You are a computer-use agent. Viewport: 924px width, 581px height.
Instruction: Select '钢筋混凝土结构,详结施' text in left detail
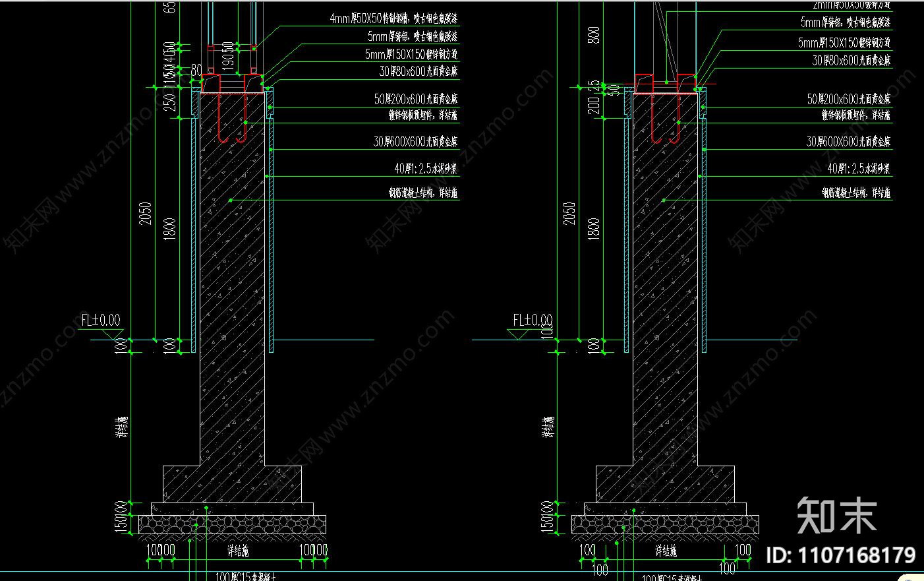click(x=422, y=193)
